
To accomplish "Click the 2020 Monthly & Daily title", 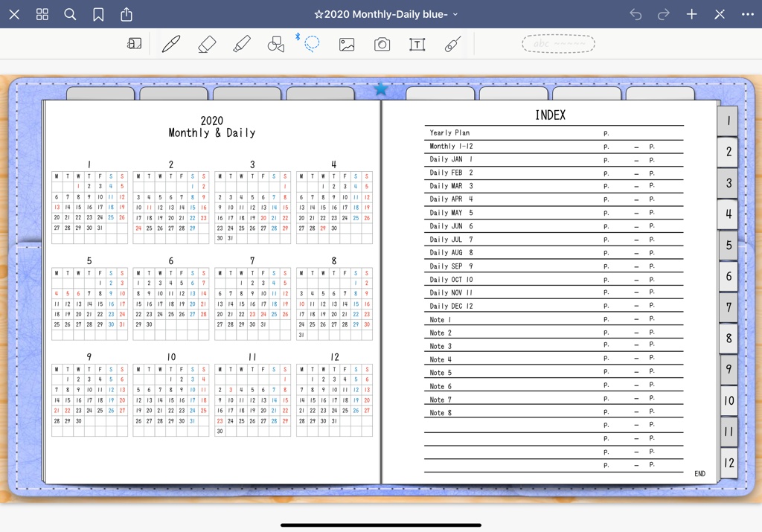I will 212,126.
